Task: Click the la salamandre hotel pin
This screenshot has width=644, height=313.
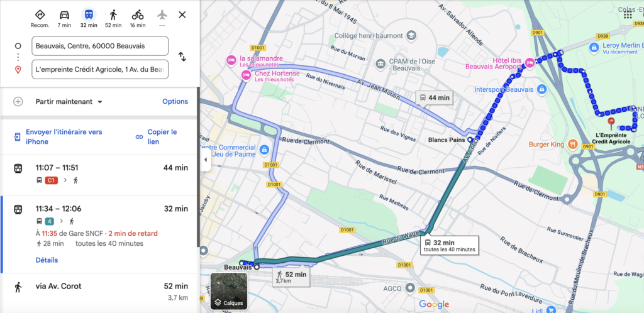Action: (231, 60)
